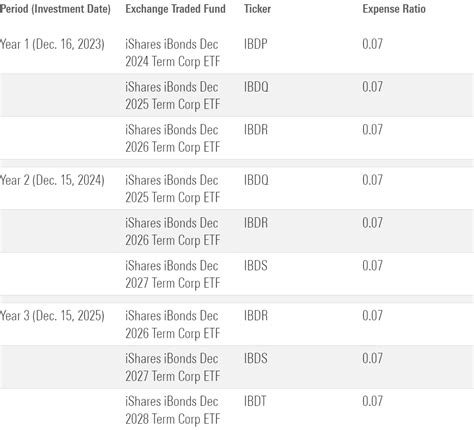Click the 0.07 expense ratio for IBDT

[x=372, y=401]
